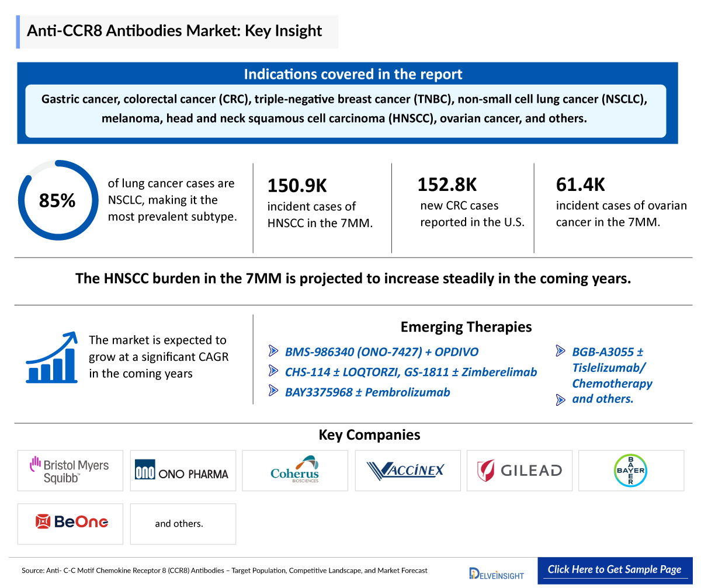The image size is (701, 588).
Task: Select the BeOne company logo
Action: [x=70, y=523]
